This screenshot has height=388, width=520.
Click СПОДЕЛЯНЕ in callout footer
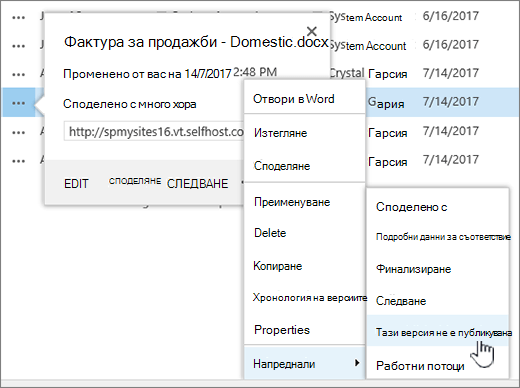pyautogui.click(x=135, y=181)
